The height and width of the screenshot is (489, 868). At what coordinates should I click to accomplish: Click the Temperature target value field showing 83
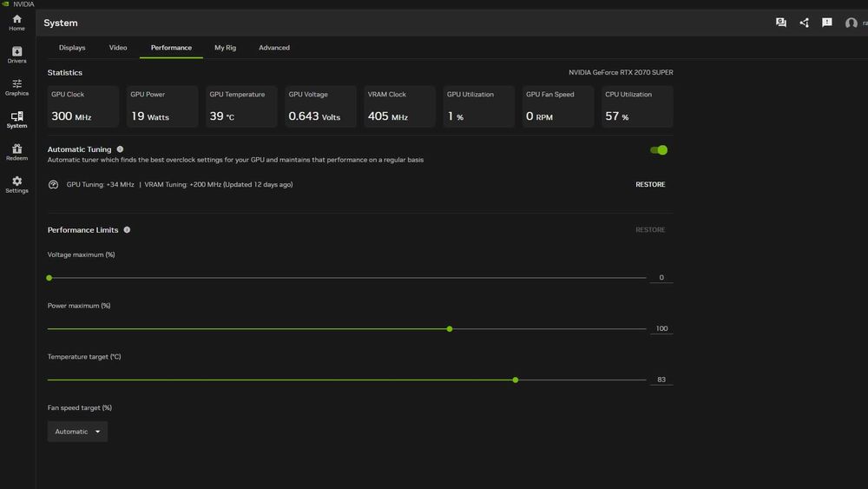click(x=661, y=380)
